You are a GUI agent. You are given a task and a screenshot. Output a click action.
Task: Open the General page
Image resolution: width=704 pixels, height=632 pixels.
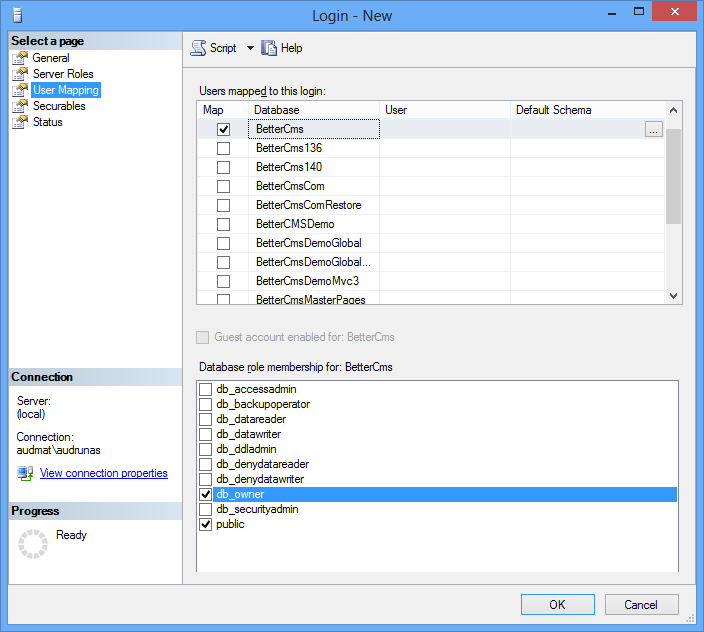(51, 58)
